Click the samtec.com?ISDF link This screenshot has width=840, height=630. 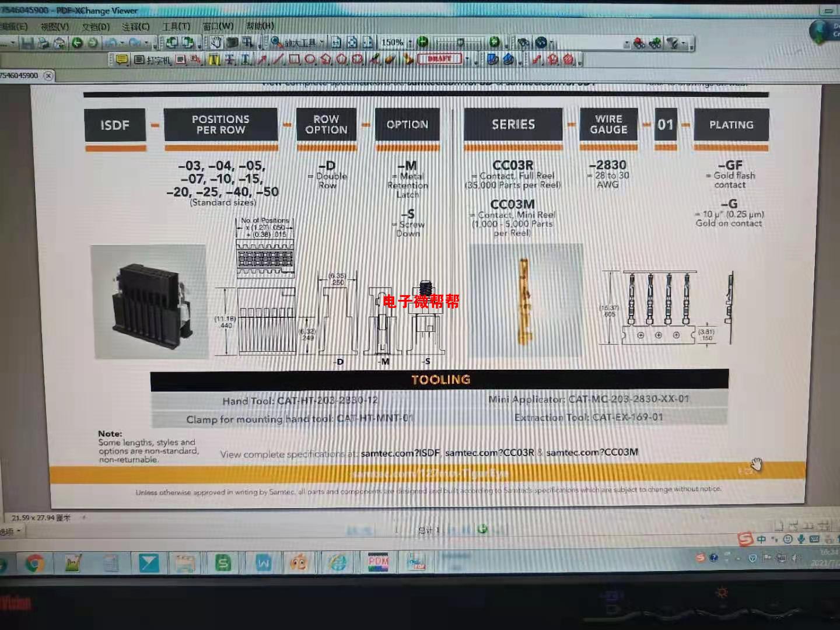point(400,453)
